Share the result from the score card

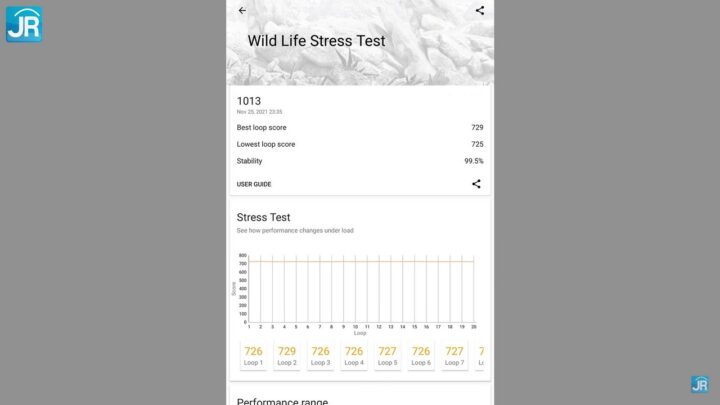(476, 184)
